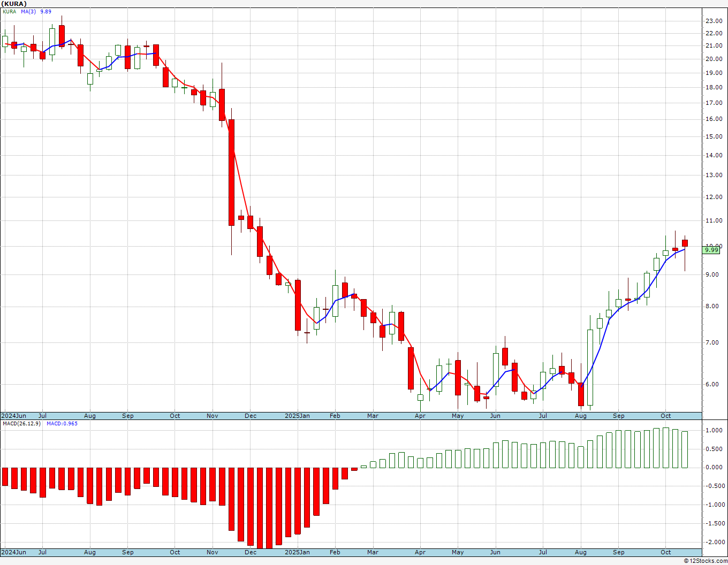Click the 9.00 price axis label
728x565 pixels.
point(712,275)
